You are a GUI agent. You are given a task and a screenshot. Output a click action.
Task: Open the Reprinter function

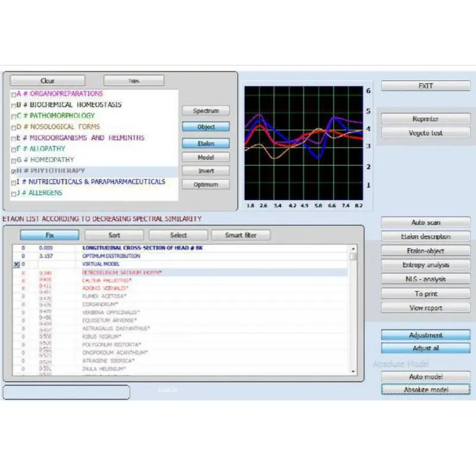(x=425, y=118)
